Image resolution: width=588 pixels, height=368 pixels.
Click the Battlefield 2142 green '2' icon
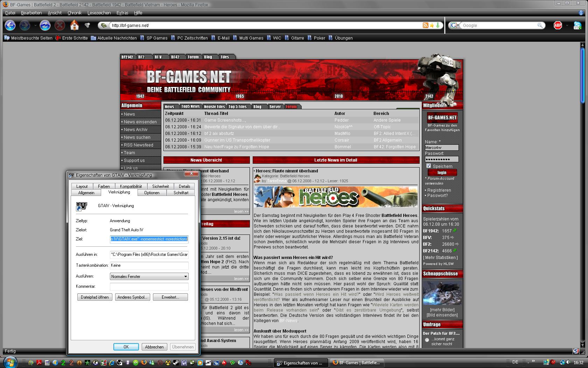click(63, 363)
